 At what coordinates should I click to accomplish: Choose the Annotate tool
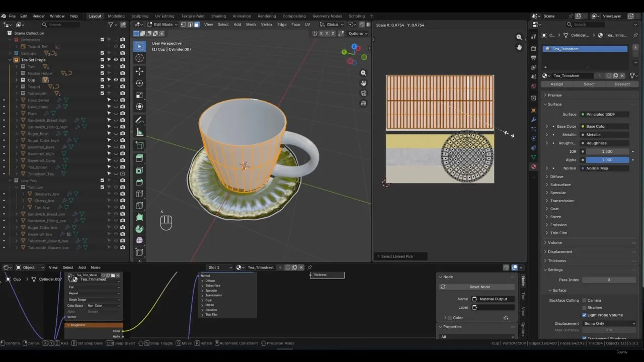click(x=139, y=120)
